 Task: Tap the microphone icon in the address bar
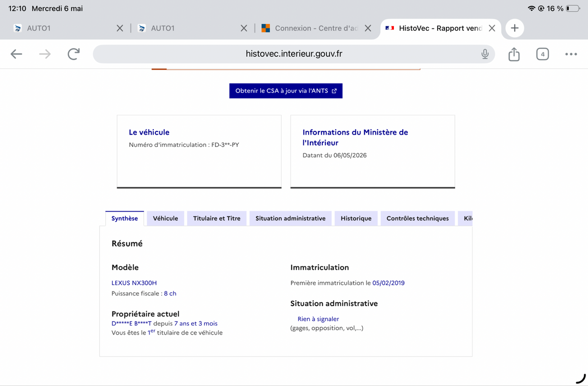pos(485,54)
